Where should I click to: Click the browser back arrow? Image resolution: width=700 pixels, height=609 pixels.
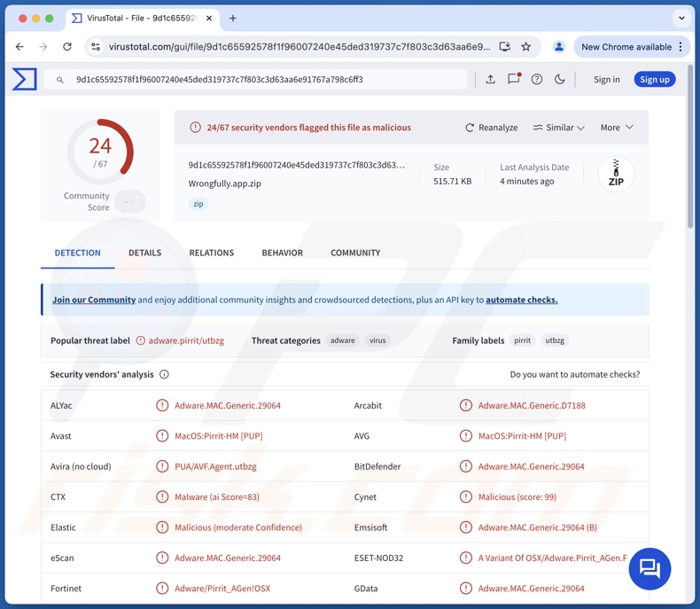point(19,46)
